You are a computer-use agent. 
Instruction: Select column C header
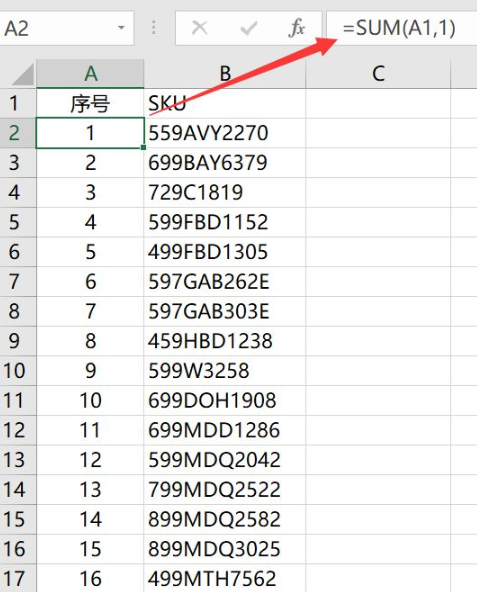click(378, 74)
